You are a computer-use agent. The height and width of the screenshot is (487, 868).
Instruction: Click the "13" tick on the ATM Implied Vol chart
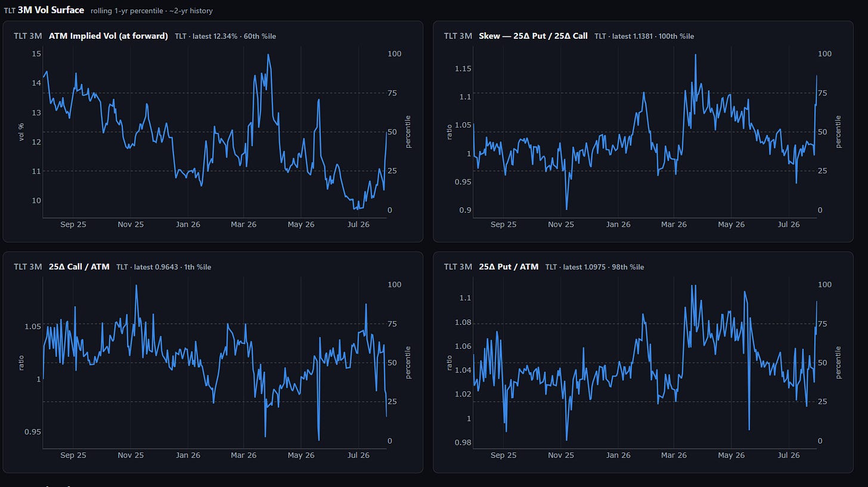36,113
